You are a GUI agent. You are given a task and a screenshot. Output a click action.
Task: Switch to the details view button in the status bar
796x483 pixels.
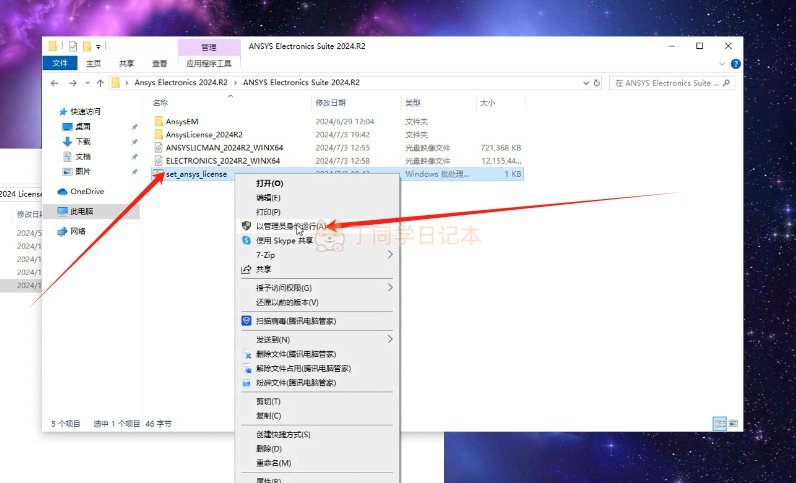(x=719, y=424)
